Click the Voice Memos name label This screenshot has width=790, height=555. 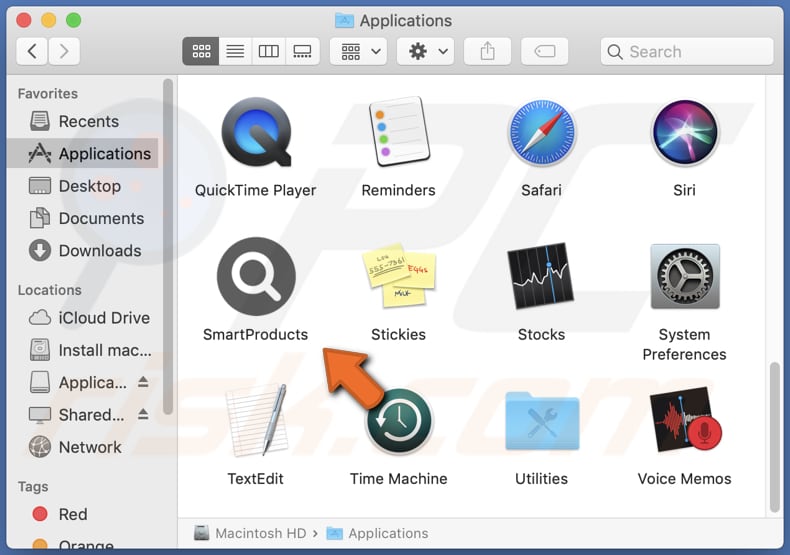(x=685, y=478)
